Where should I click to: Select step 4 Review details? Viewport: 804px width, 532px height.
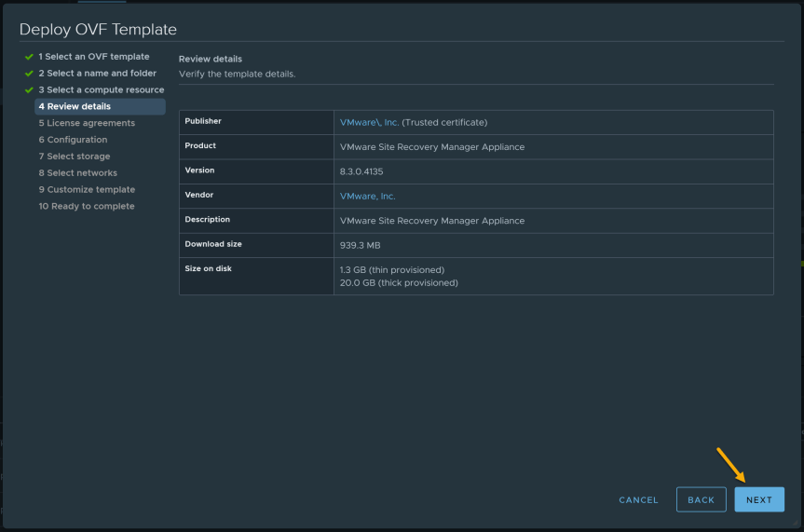click(x=100, y=106)
